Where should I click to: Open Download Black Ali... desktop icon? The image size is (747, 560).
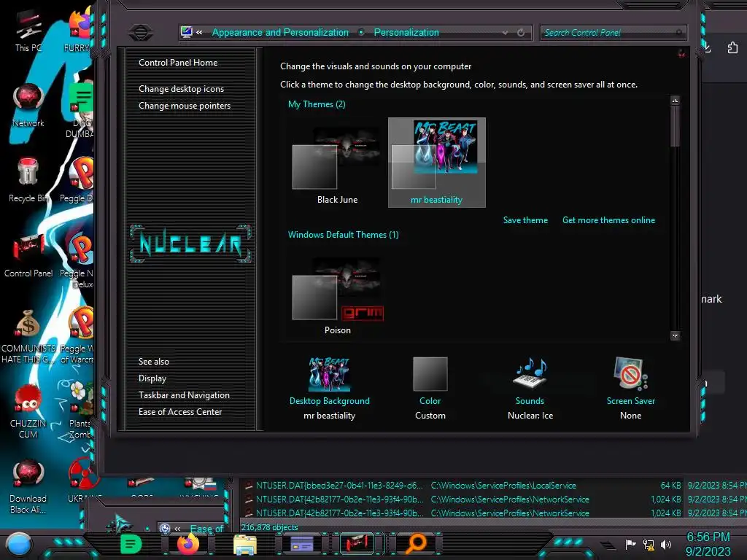tap(28, 486)
